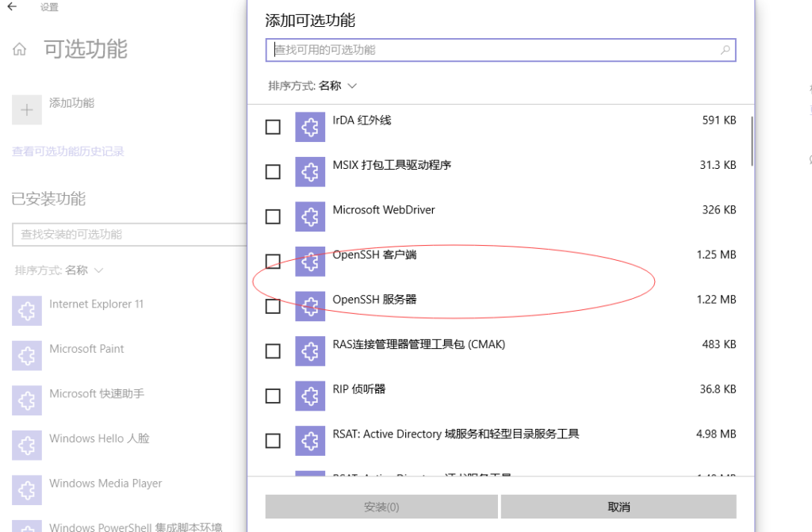Click the Windows Media Player installed feature icon

(x=27, y=490)
